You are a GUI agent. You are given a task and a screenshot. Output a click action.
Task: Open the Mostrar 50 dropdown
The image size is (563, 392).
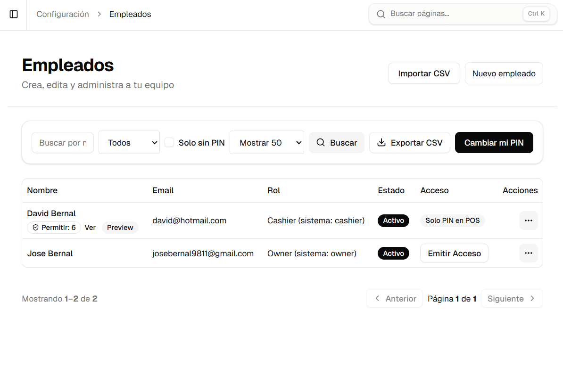tap(267, 142)
